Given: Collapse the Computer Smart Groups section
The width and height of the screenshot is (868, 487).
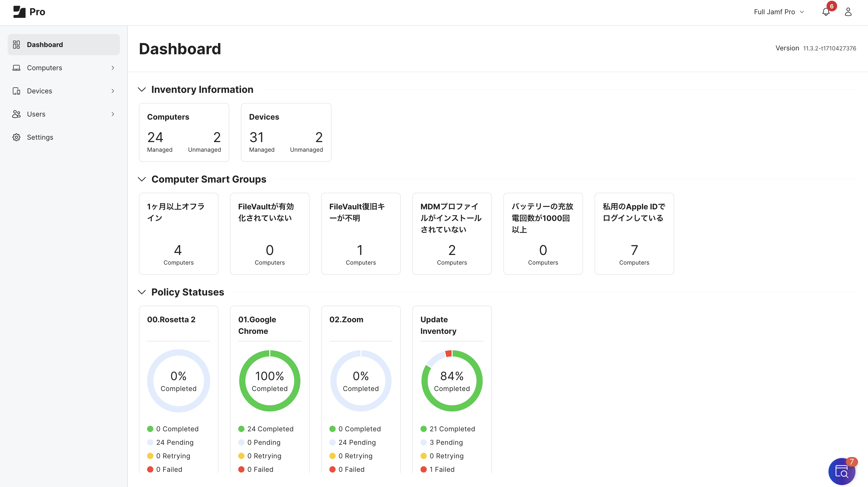Looking at the screenshot, I should [142, 179].
